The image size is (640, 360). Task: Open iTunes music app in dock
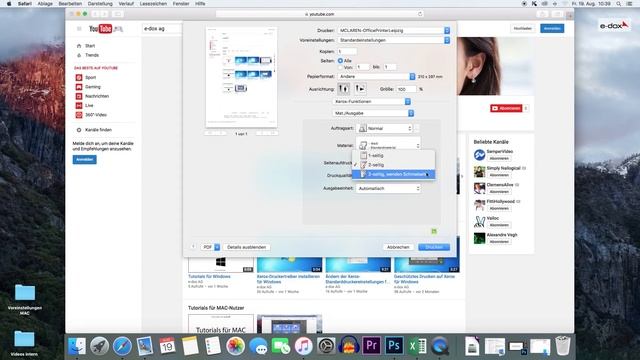point(303,346)
